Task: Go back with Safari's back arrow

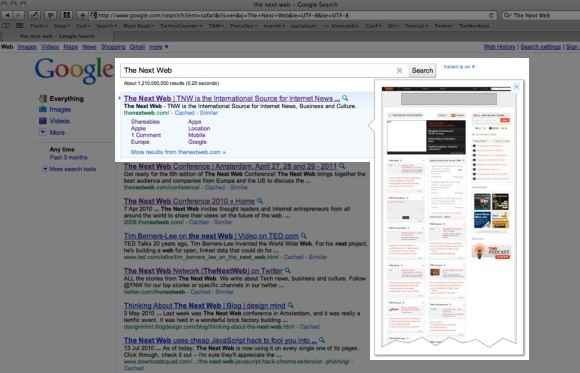Action: point(8,15)
